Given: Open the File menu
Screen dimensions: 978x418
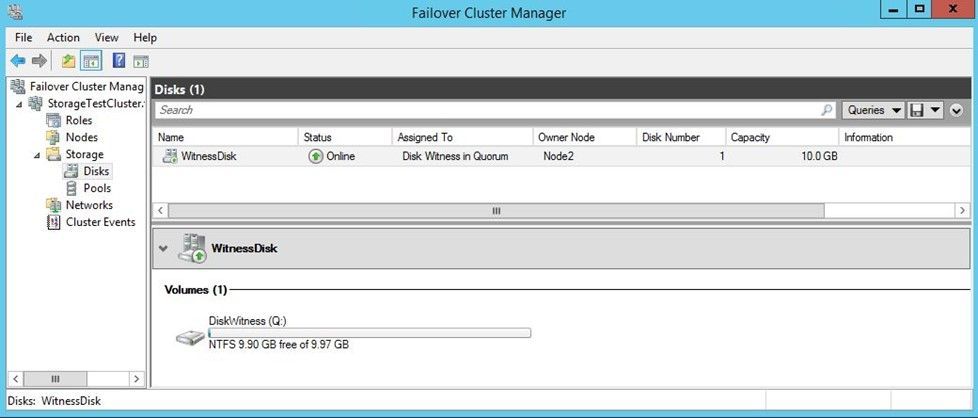Looking at the screenshot, I should [23, 37].
